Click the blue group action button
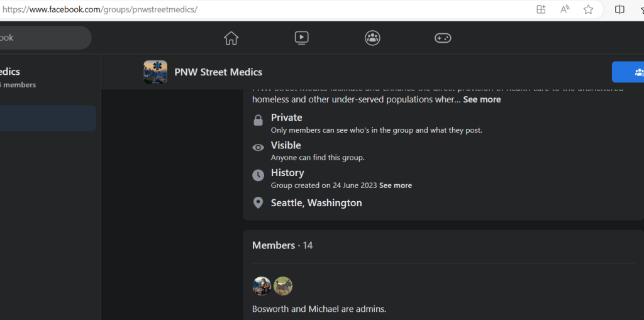The width and height of the screenshot is (644, 320). pos(628,72)
